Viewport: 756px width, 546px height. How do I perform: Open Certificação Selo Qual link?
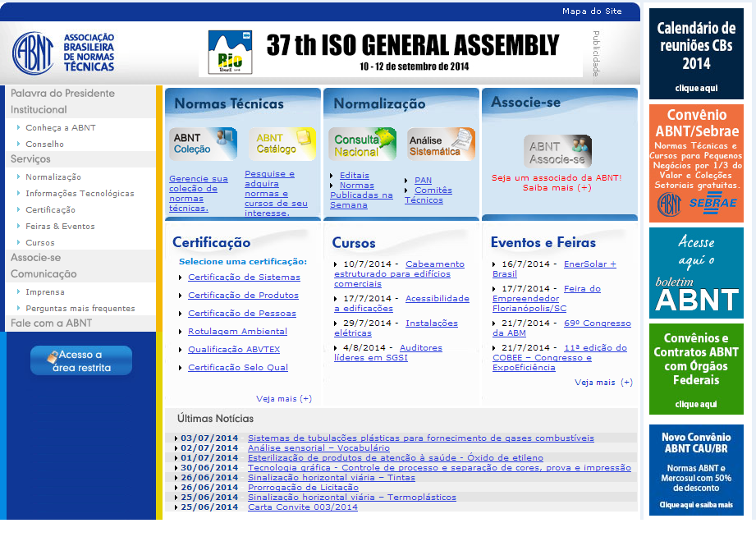[238, 368]
